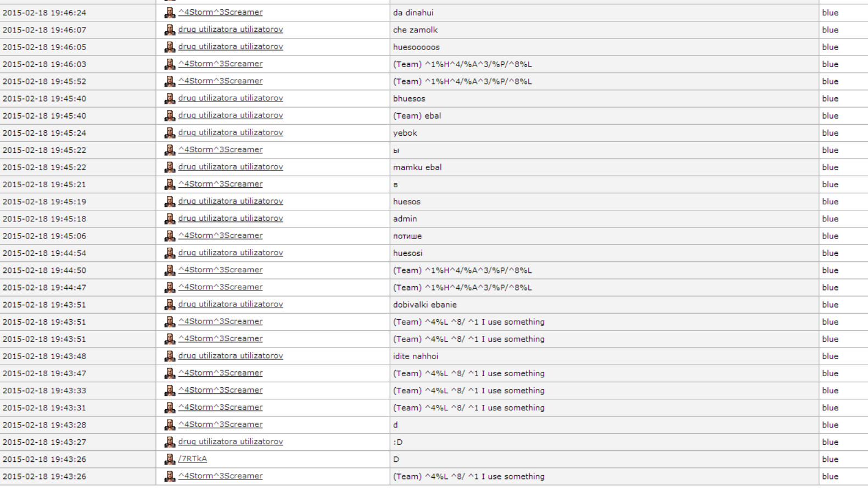Click the avatar icon in the 19:43:48 row

(x=170, y=356)
